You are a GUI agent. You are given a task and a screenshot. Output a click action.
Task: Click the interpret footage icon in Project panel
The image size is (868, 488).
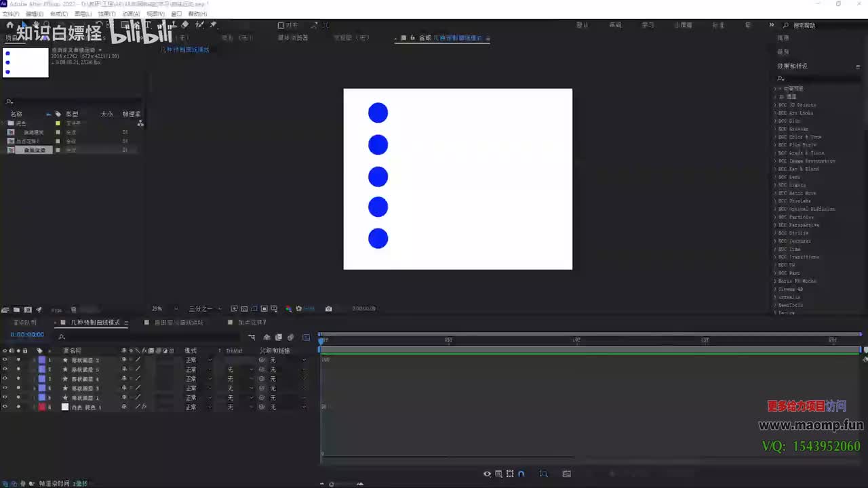point(5,310)
